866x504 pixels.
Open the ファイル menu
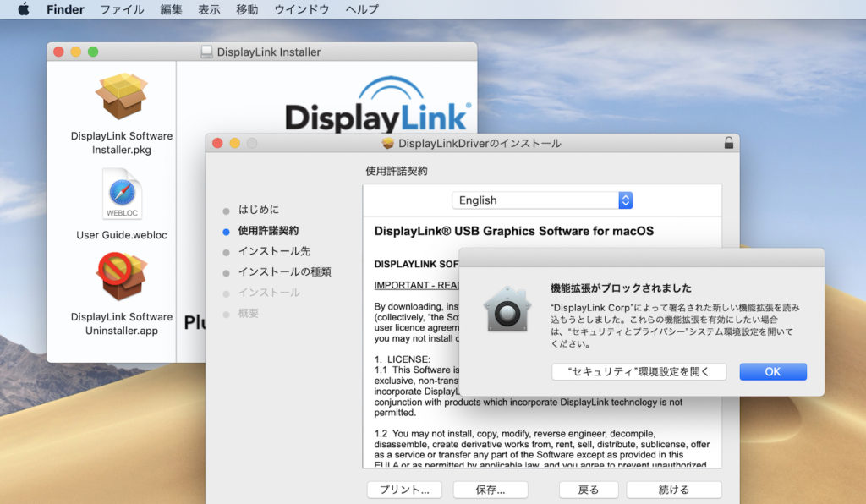pos(122,9)
